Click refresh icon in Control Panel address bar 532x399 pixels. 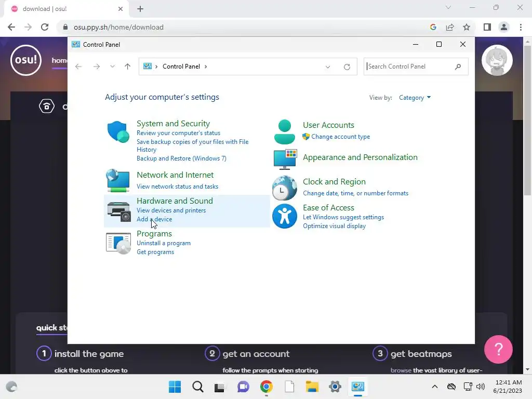(x=347, y=67)
